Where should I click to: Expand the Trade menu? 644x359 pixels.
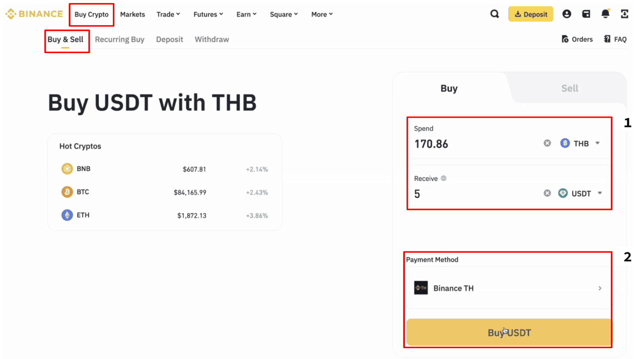[x=168, y=14]
